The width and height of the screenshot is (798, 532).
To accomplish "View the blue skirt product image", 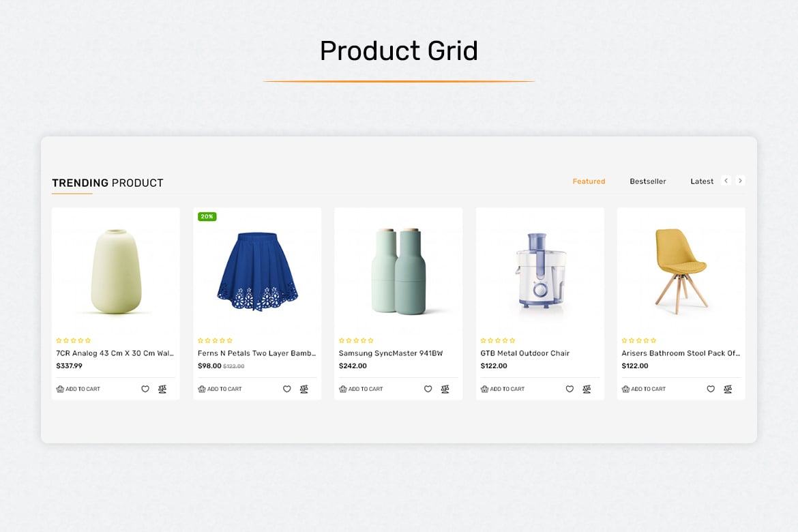I will (x=258, y=271).
